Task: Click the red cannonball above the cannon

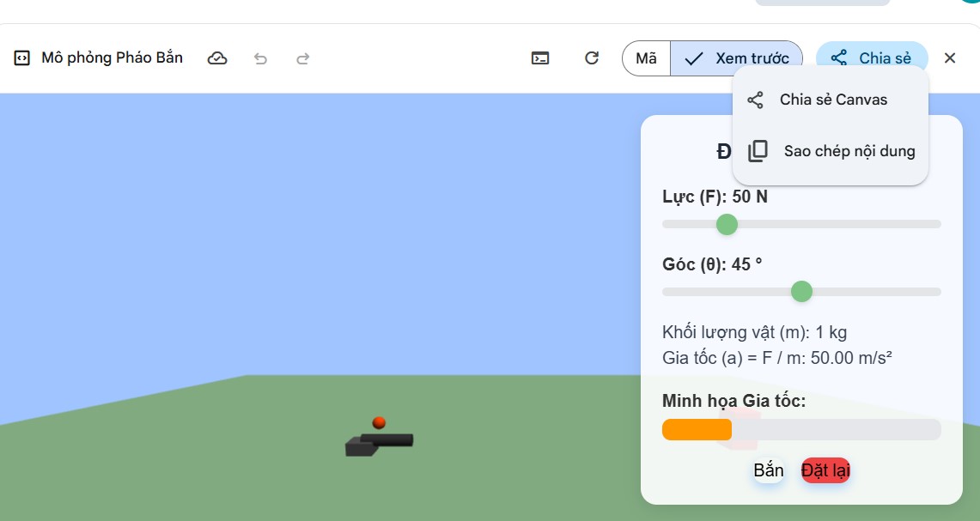Action: (379, 422)
